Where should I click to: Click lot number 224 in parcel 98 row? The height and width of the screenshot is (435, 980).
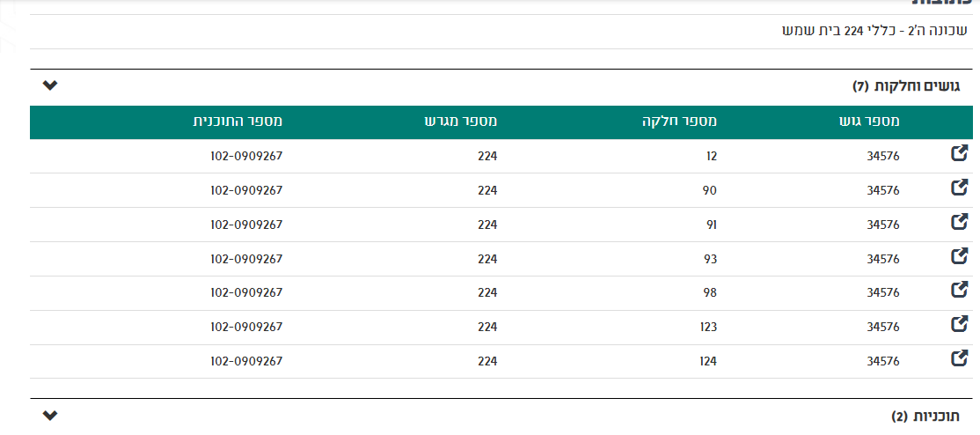click(x=487, y=292)
